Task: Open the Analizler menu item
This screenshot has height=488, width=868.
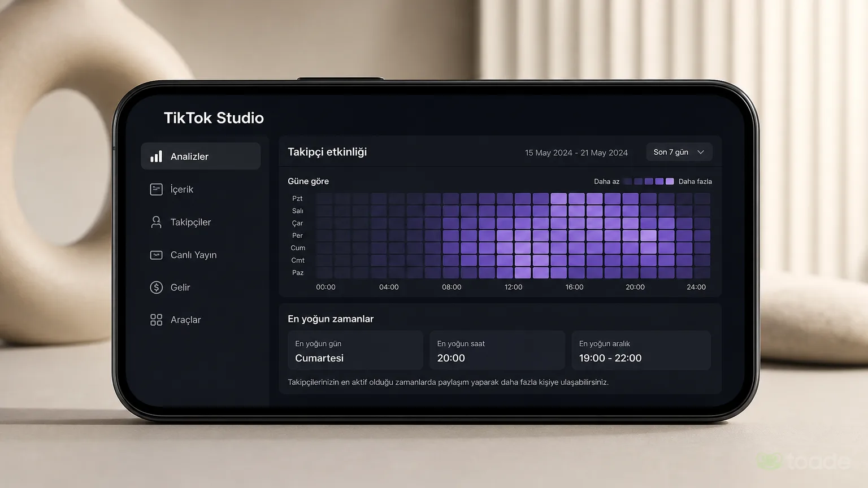Action: 201,156
